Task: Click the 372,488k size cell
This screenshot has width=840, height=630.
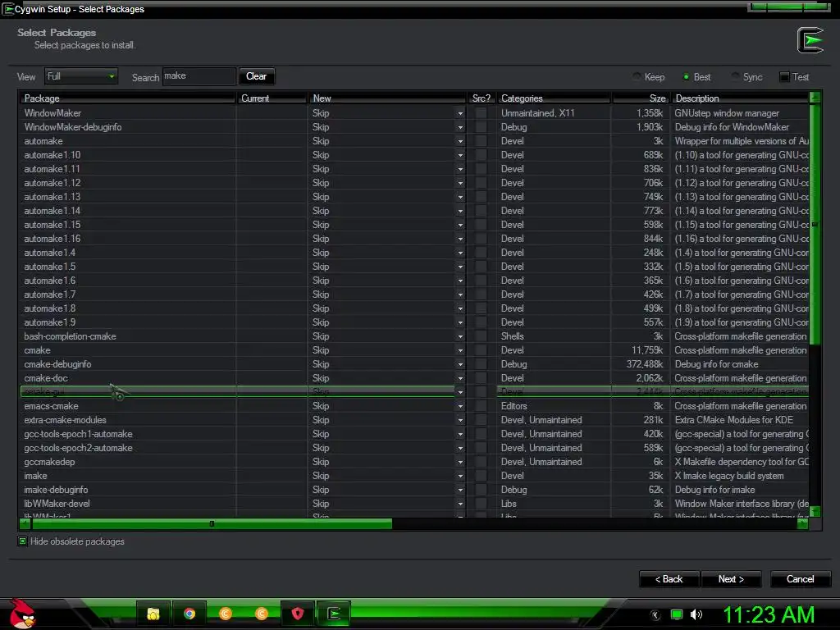Action: tap(645, 364)
